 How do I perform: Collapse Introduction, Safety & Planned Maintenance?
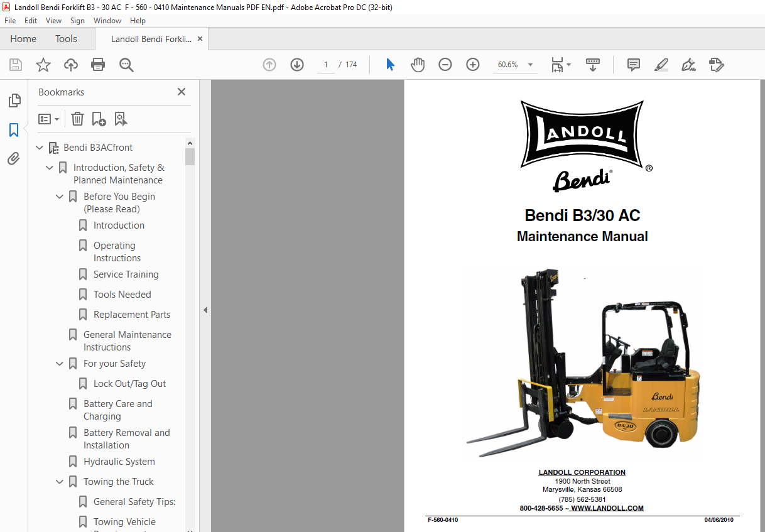[x=50, y=168]
